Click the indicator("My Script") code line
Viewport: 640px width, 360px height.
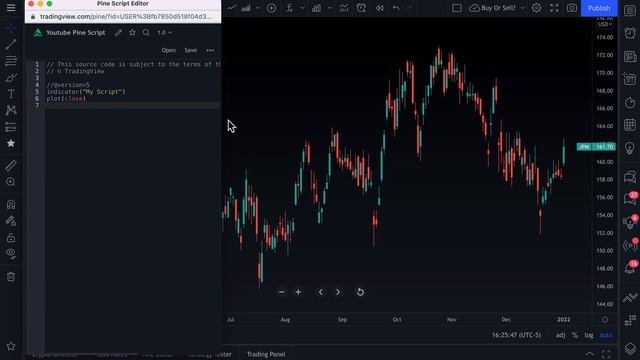point(86,92)
